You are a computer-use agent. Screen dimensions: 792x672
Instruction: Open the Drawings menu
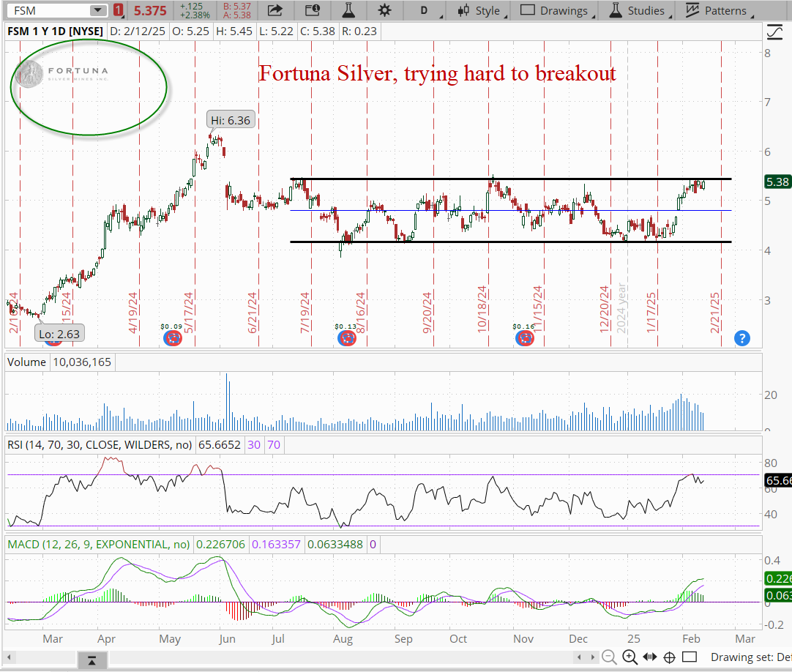(556, 10)
